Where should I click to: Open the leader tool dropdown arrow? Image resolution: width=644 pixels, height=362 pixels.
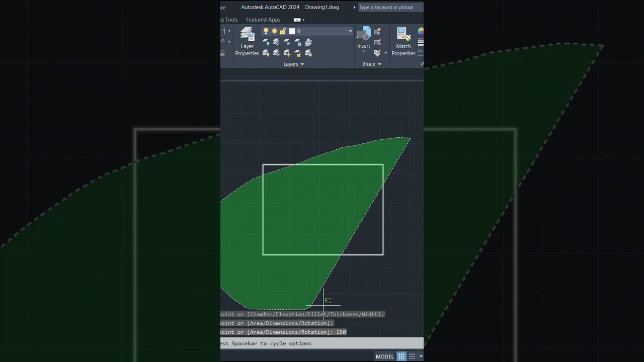coord(229,42)
